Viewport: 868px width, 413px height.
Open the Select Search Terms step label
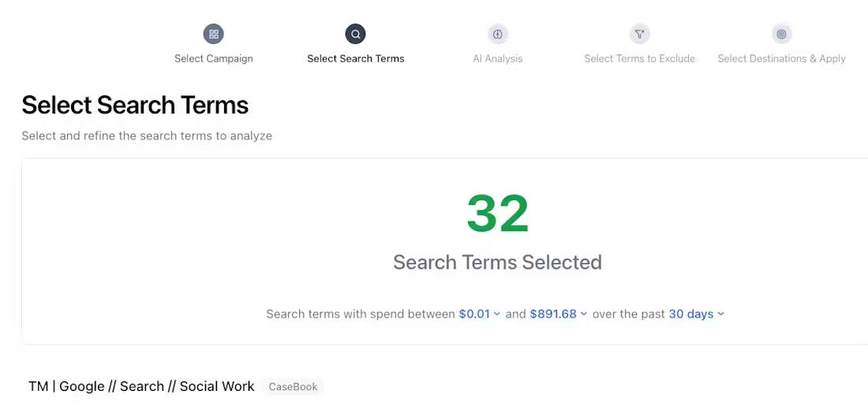pos(356,58)
